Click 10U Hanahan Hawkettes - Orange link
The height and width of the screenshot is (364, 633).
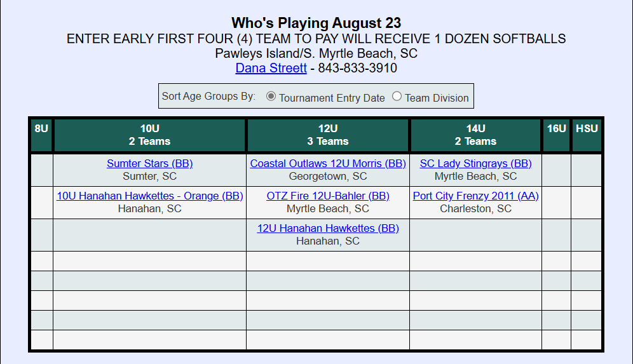149,196
